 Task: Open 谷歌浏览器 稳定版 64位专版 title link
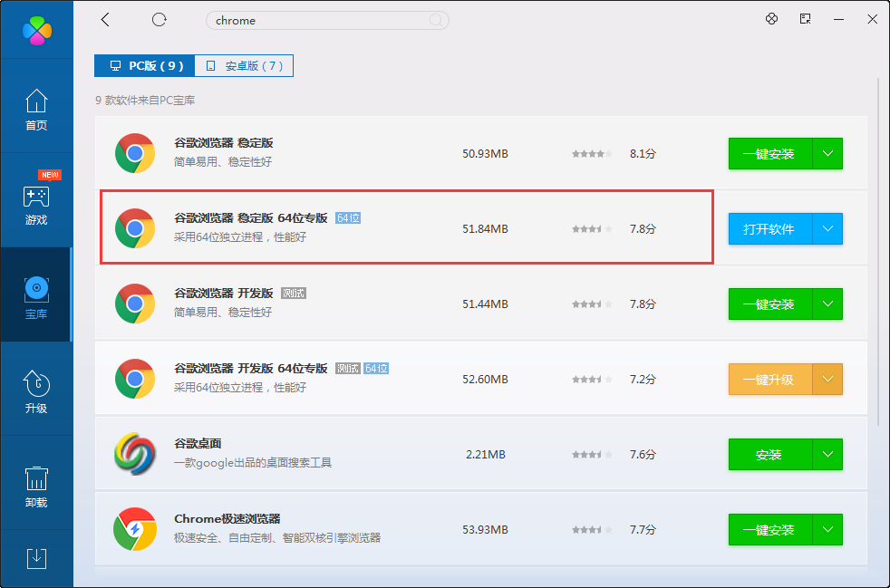(251, 218)
